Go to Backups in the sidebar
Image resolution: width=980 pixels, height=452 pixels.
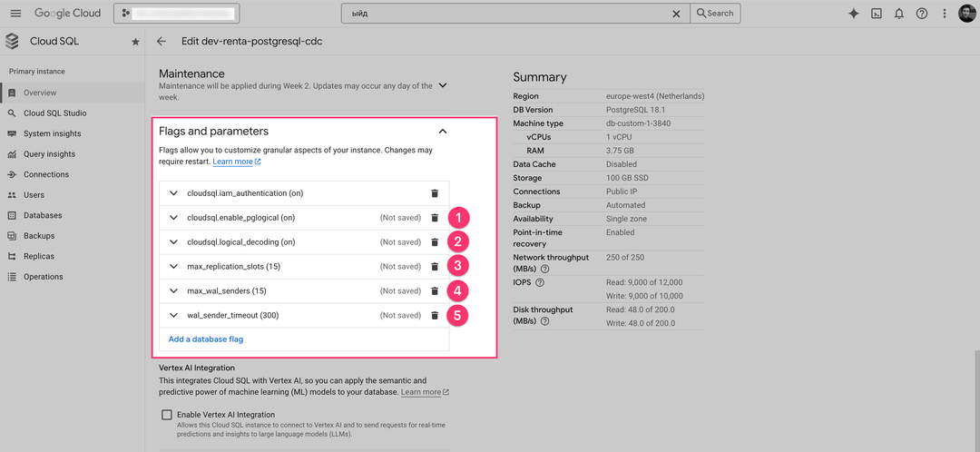[x=39, y=236]
